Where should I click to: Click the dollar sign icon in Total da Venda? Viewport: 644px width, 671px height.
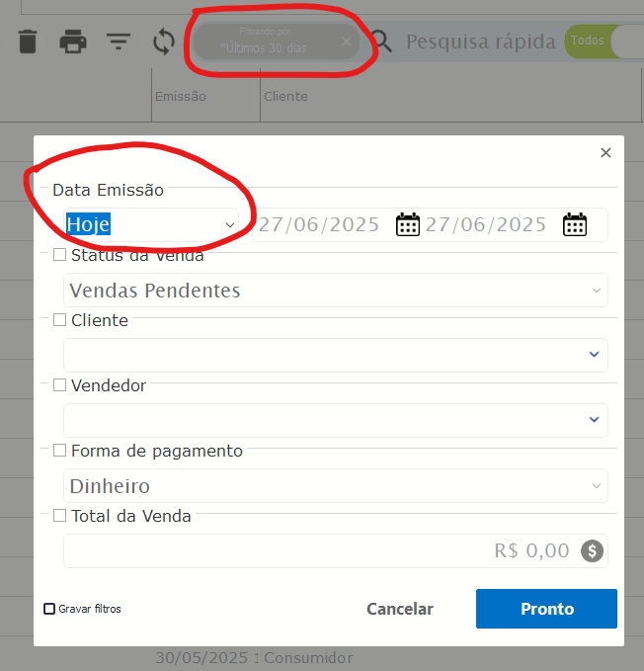coord(592,550)
